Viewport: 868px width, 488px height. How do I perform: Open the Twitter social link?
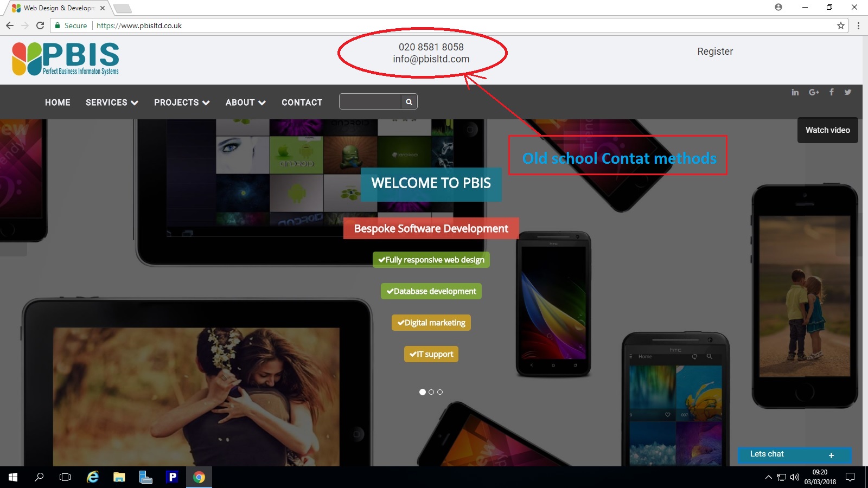[x=848, y=92]
